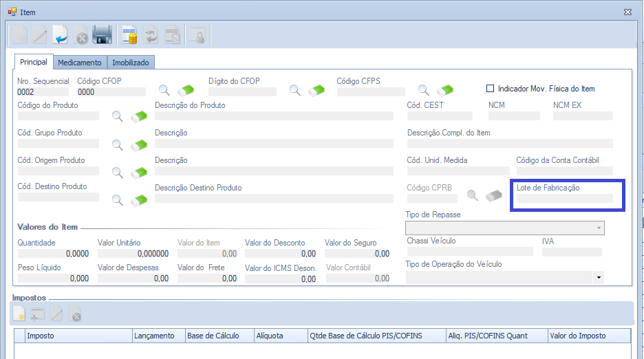Search Código do Produto with magnifier

[118, 116]
